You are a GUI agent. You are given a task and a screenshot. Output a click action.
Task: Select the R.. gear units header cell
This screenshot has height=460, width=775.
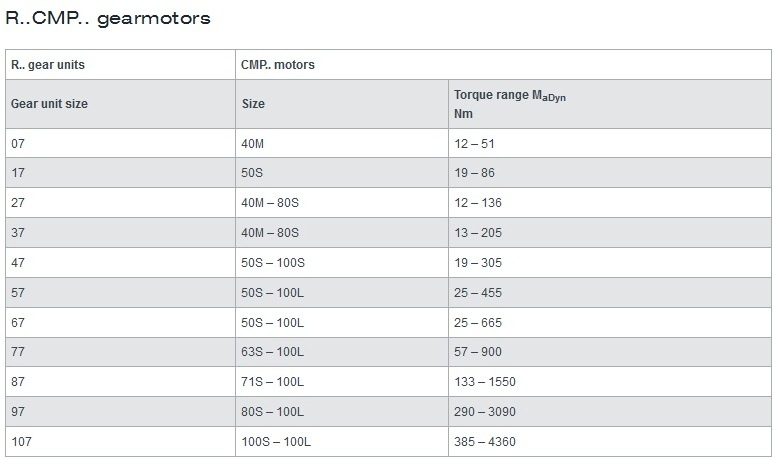point(120,65)
